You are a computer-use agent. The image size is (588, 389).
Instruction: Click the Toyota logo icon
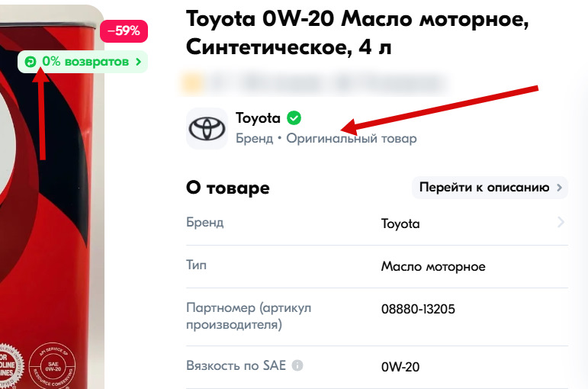click(207, 128)
